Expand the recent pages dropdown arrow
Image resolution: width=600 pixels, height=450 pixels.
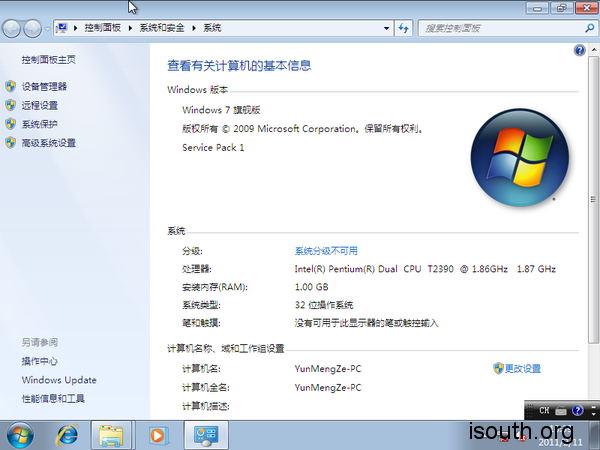pyautogui.click(x=48, y=29)
